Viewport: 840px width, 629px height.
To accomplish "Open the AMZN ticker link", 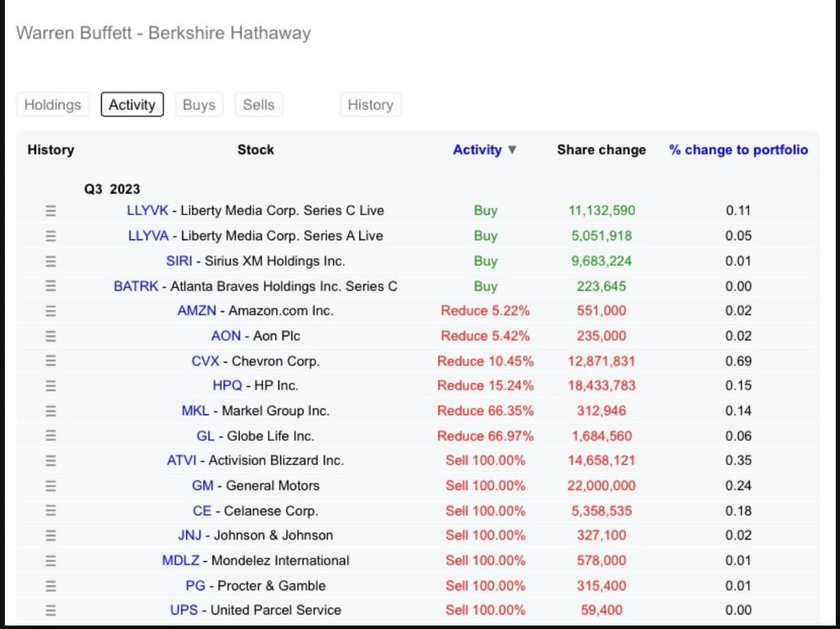I will tap(197, 311).
